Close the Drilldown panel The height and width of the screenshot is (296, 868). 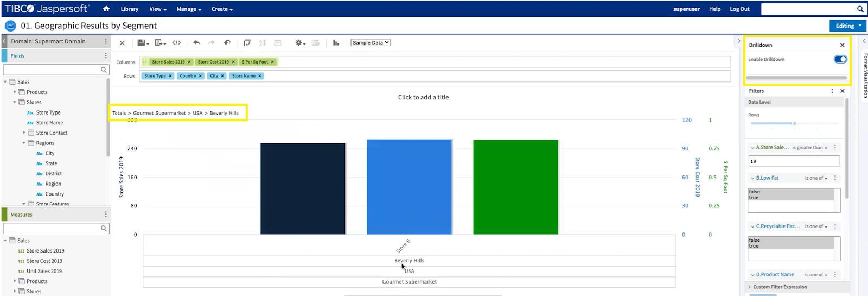coord(843,45)
